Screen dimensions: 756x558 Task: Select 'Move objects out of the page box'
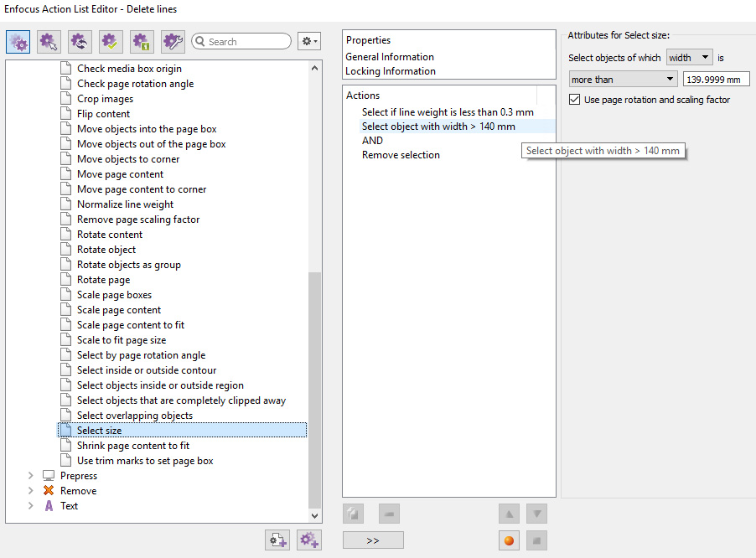(152, 144)
